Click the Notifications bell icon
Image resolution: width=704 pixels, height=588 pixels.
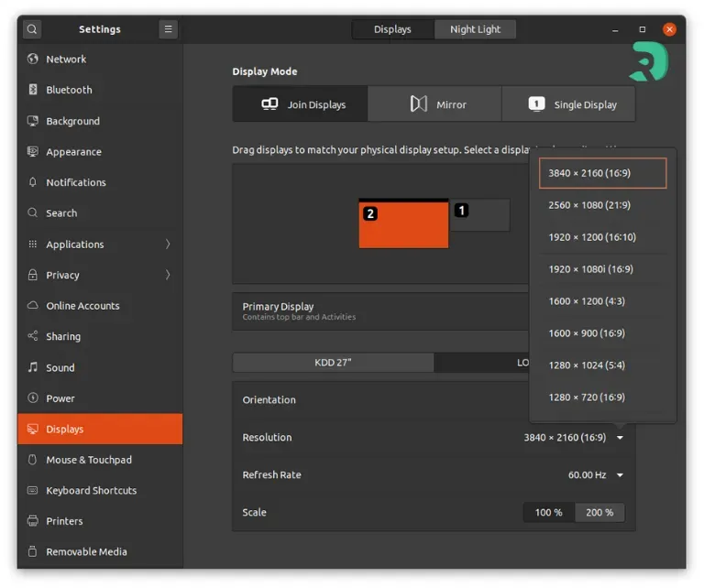tap(33, 183)
